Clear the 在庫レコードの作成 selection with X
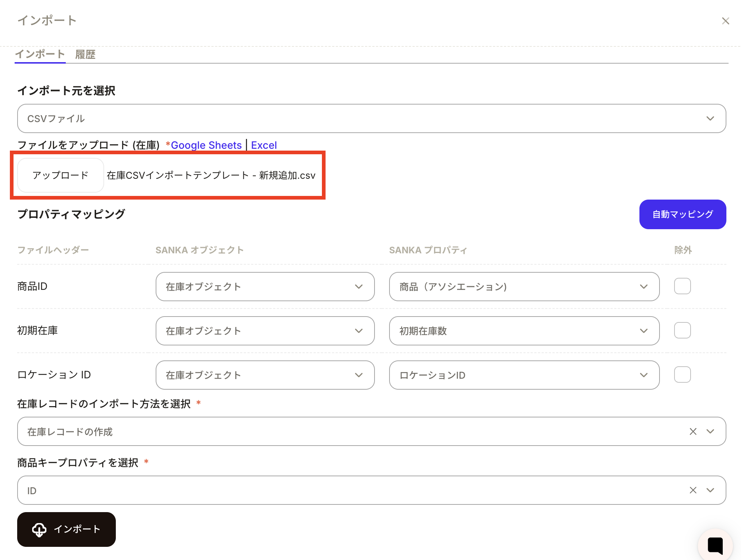Viewport: 741px width, 560px height. click(x=693, y=431)
